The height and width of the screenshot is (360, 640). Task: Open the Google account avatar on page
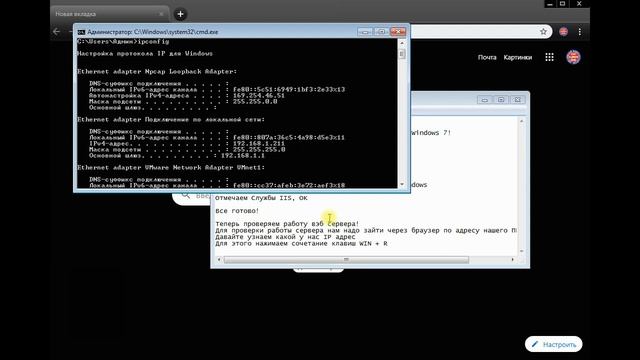point(573,57)
